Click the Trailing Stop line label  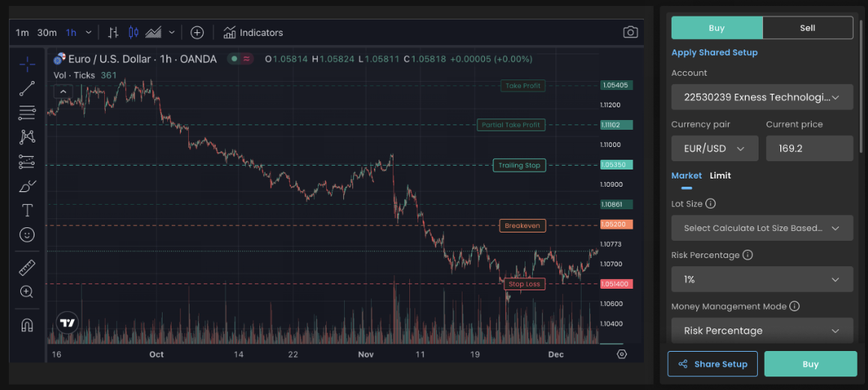[x=519, y=165]
